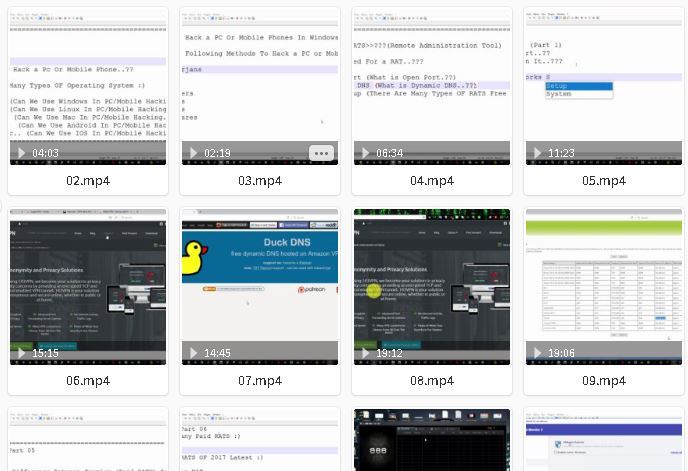Play the 07.mp4 video
The height and width of the screenshot is (471, 688).
(x=193, y=353)
